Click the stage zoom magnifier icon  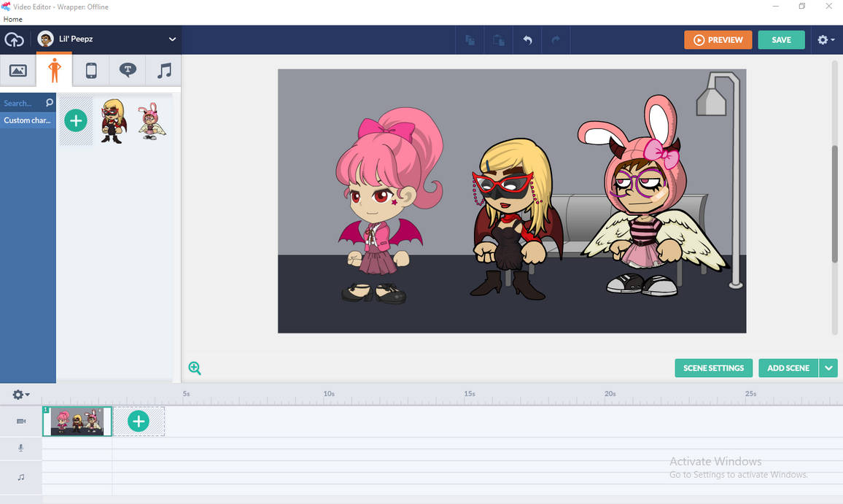point(195,368)
